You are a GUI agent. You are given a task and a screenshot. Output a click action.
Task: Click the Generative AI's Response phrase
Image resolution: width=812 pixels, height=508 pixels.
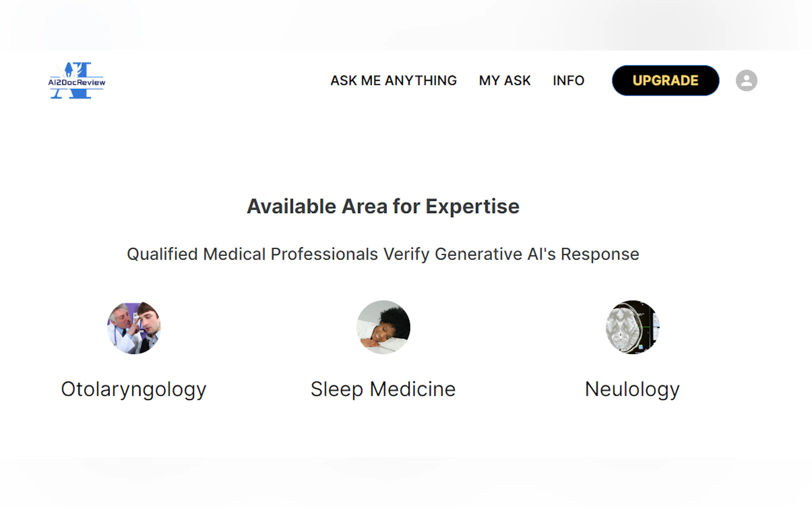point(537,254)
